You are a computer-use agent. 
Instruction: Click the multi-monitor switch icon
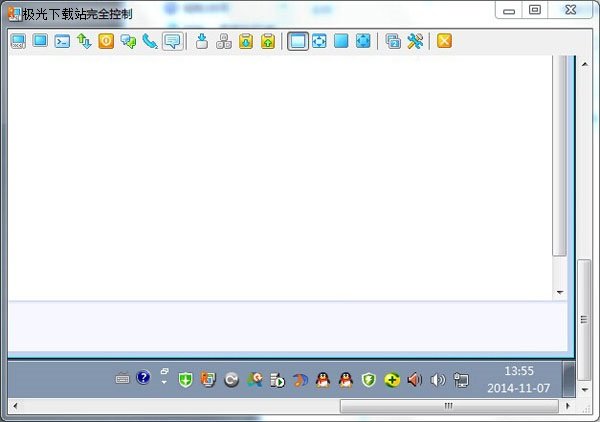(x=393, y=41)
